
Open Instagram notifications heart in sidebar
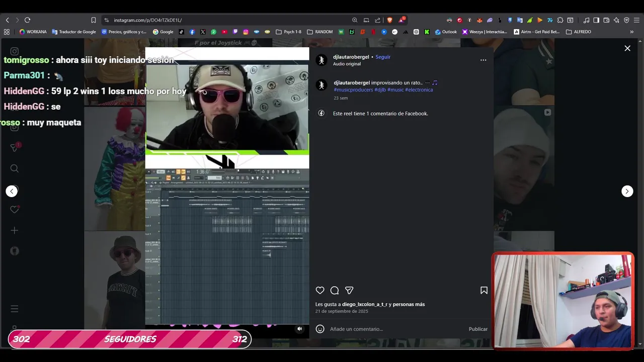15,210
